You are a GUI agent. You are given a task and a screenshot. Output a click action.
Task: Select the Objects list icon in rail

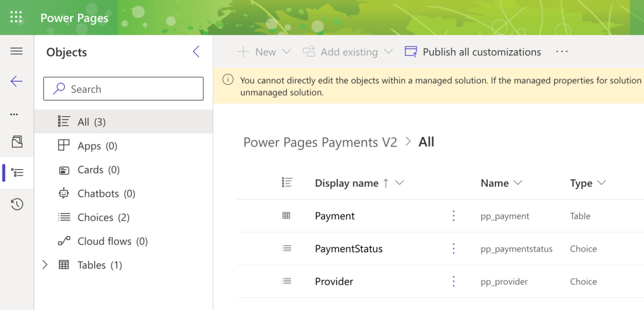click(x=17, y=172)
